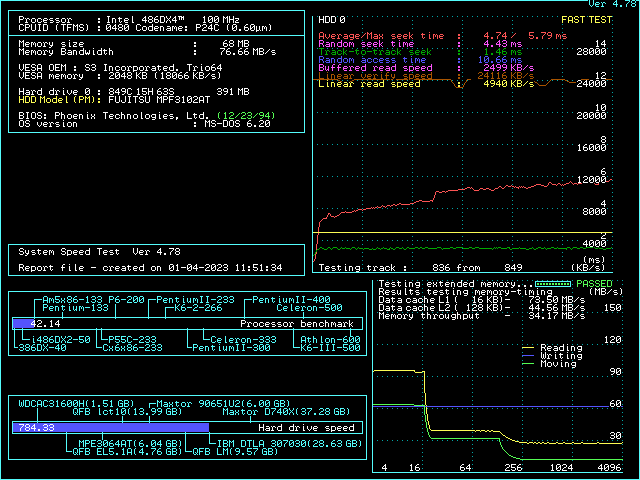Click the Athlon-600 reference label
The height and width of the screenshot is (480, 640).
click(331, 340)
